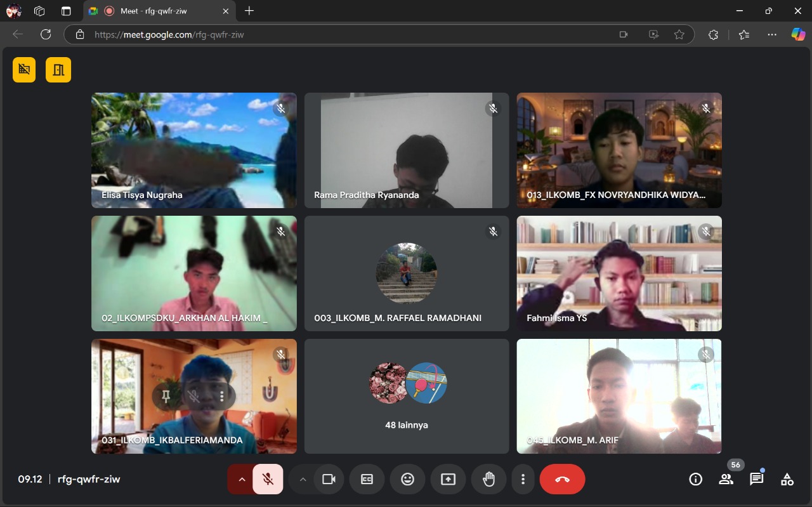Click the yellow door icon button
The image size is (812, 507).
pyautogui.click(x=58, y=70)
